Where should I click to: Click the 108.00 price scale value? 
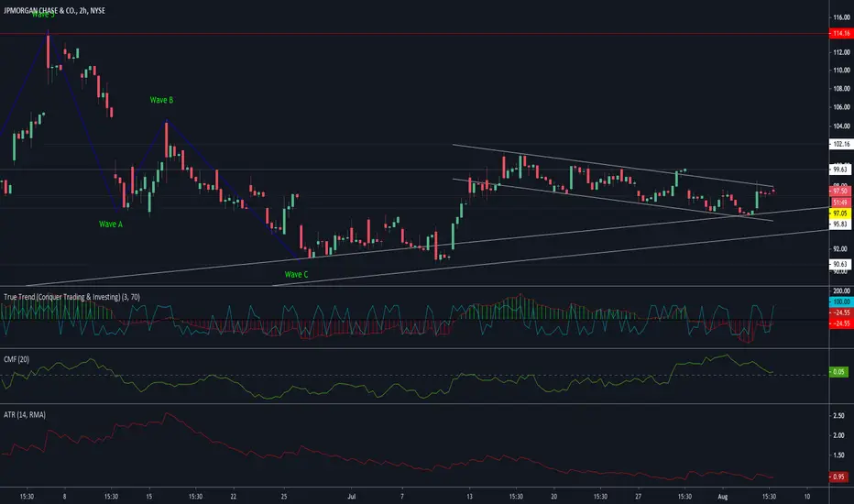point(841,88)
